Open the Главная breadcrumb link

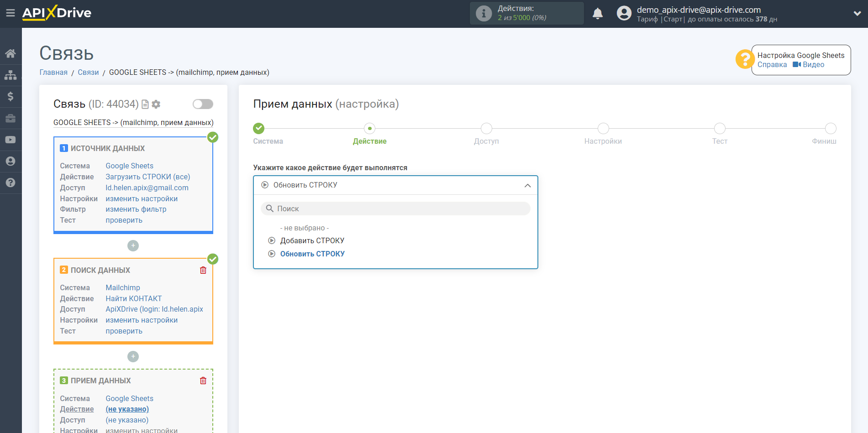tap(53, 72)
